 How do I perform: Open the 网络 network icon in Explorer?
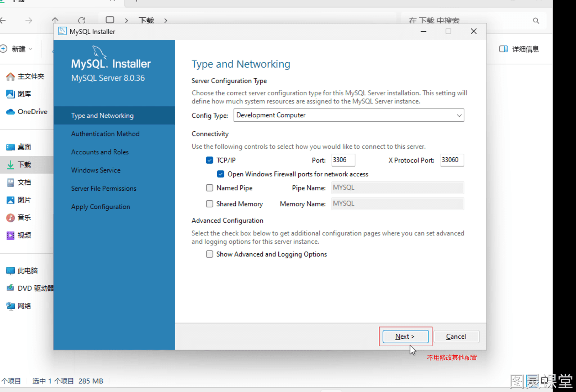click(x=10, y=306)
